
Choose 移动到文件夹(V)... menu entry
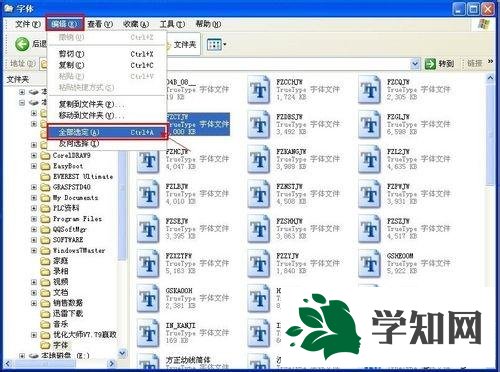107,116
